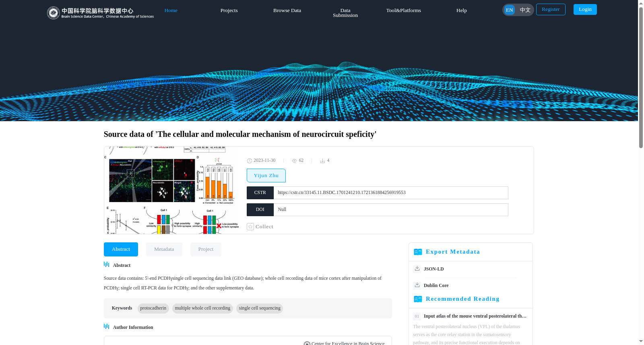
Task: Click the date clock icon
Action: point(249,161)
